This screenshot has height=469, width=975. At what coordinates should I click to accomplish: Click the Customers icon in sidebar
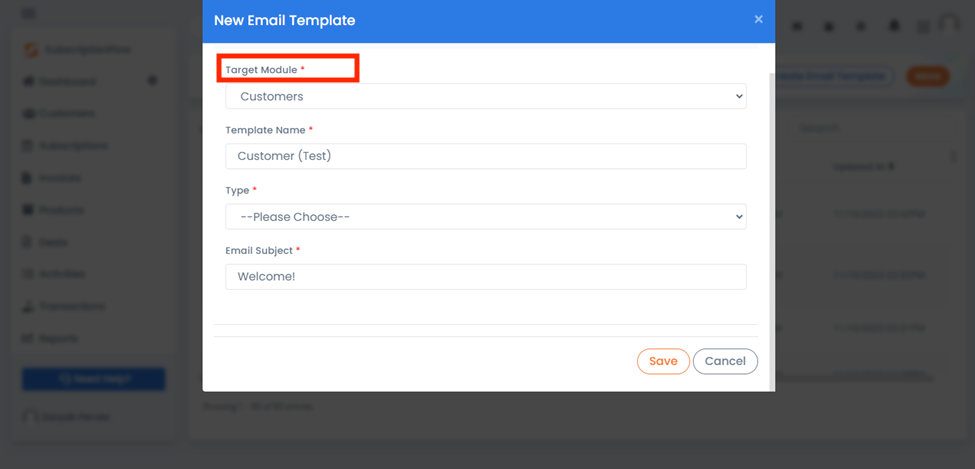[x=27, y=114]
